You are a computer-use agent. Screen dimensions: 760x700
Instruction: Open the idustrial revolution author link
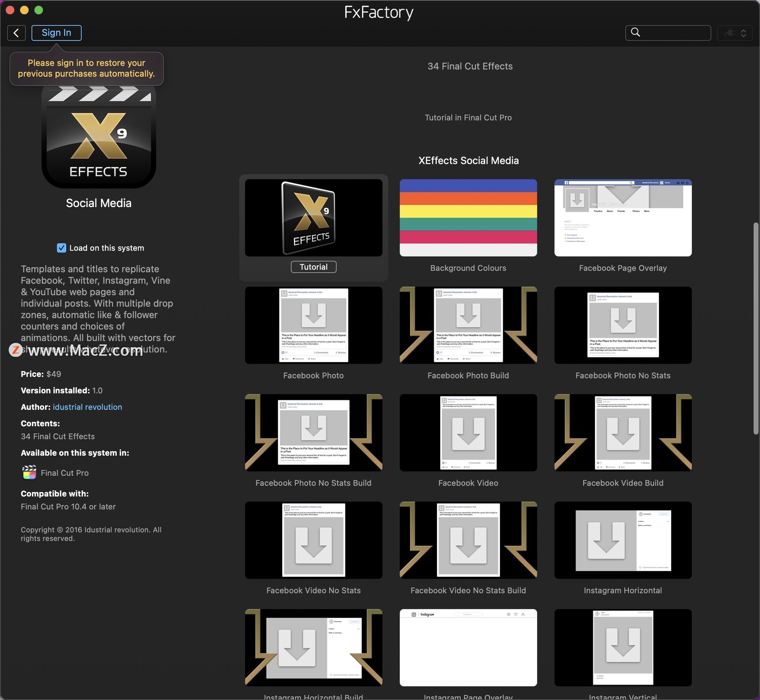(x=87, y=407)
